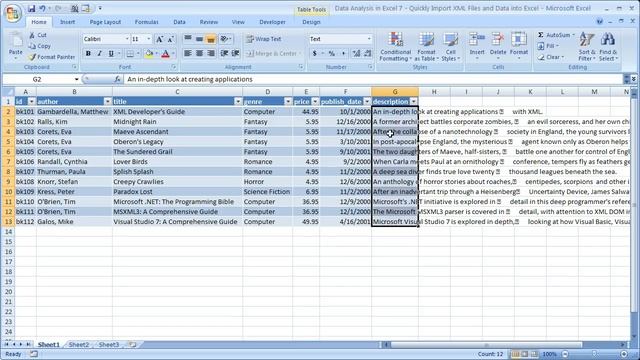Switch to Sheet2 worksheet

tap(79, 345)
